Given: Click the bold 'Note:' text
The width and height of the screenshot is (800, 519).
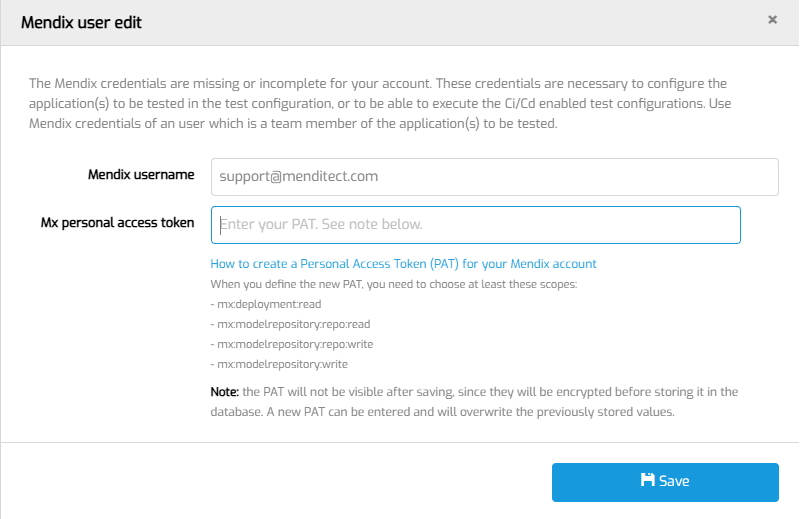Looking at the screenshot, I should coord(225,391).
